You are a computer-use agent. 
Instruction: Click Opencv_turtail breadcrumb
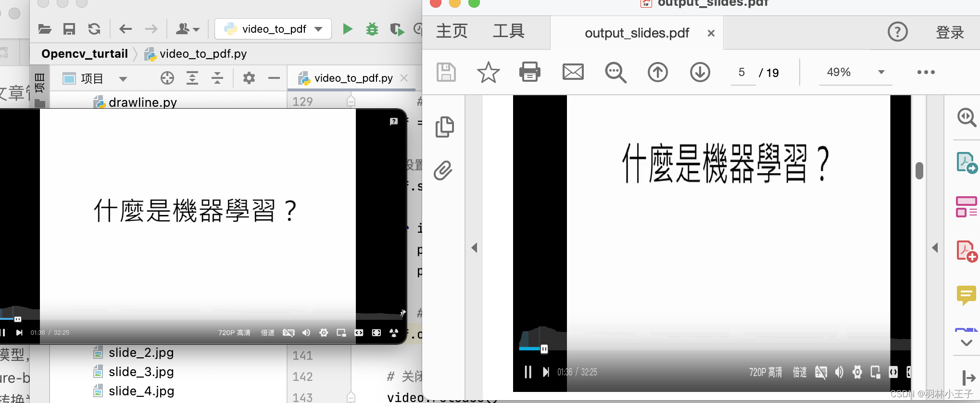point(85,53)
